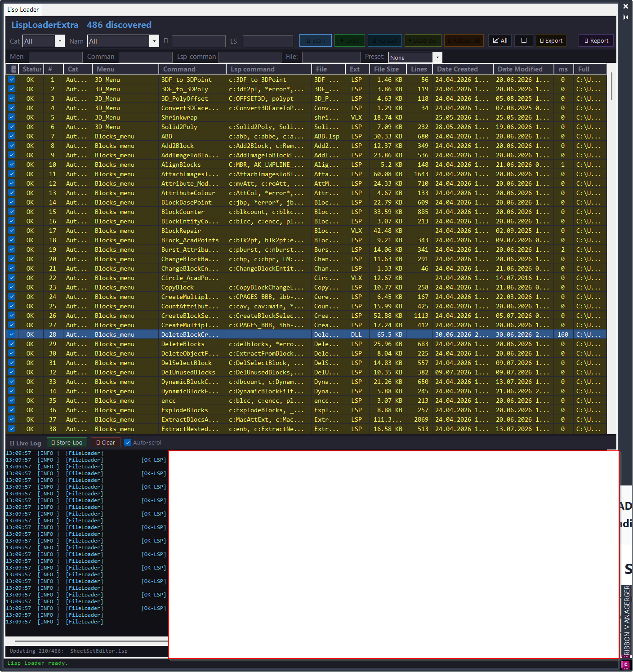
Task: Sort by the ms column header
Action: click(x=564, y=69)
